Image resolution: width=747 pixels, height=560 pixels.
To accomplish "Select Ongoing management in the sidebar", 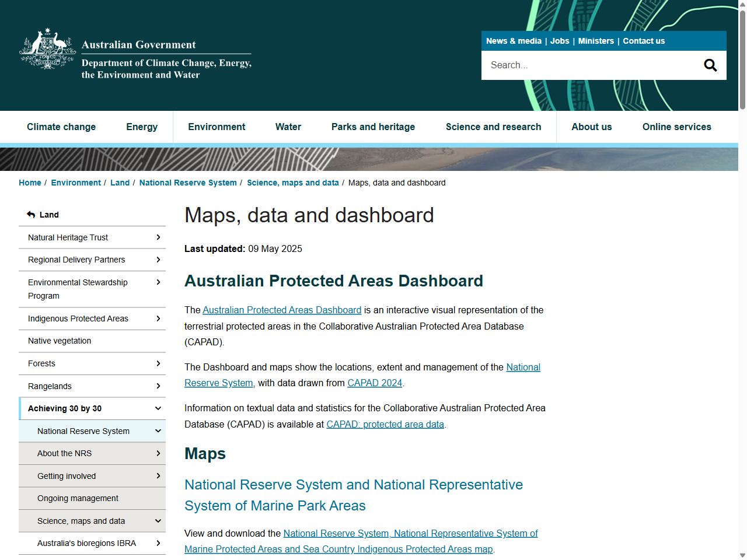I will (x=78, y=498).
